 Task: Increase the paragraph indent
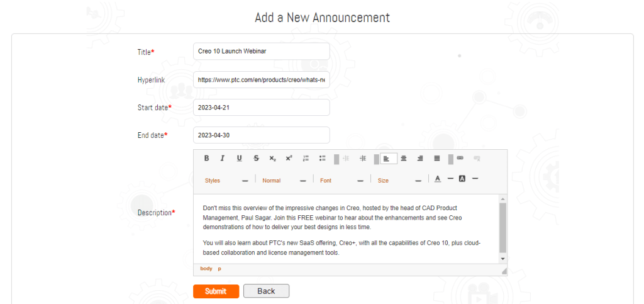[x=362, y=159]
